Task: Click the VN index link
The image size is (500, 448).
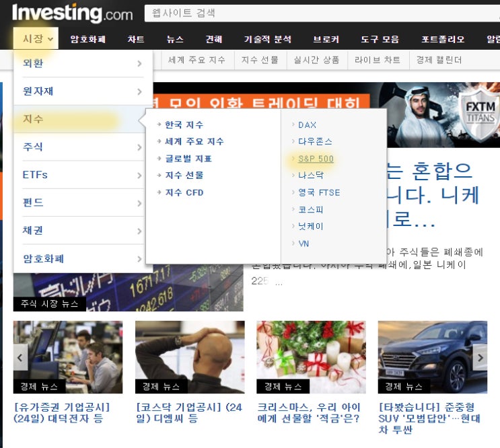Action: (x=303, y=244)
